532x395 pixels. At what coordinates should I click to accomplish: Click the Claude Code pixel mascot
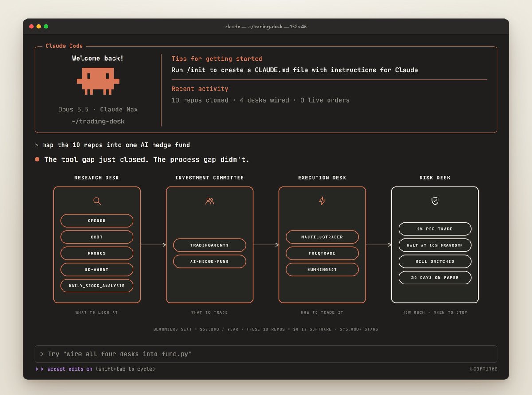point(98,81)
